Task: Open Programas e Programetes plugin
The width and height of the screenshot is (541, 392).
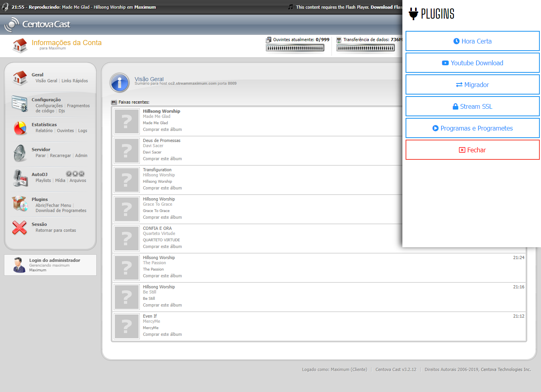Action: pyautogui.click(x=472, y=128)
